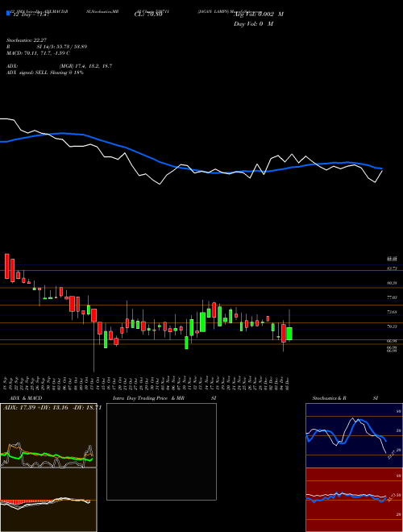Screen dimensions: 403x532
Task: Click the 'Stochastics: 22.27' reading
Action: pyautogui.click(x=26, y=40)
